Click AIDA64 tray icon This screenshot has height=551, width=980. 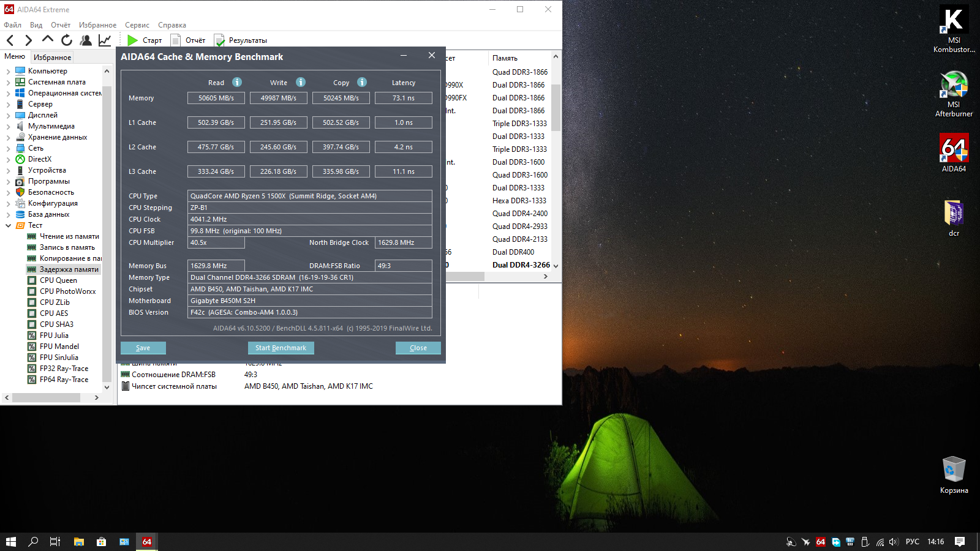[x=821, y=542]
